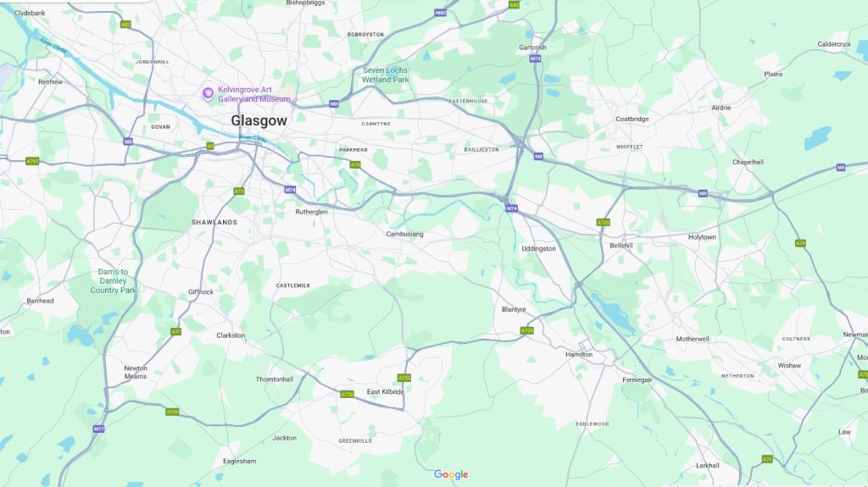Screen dimensions: 868x487
Task: Select the Hamilton town label
Action: pyautogui.click(x=579, y=354)
